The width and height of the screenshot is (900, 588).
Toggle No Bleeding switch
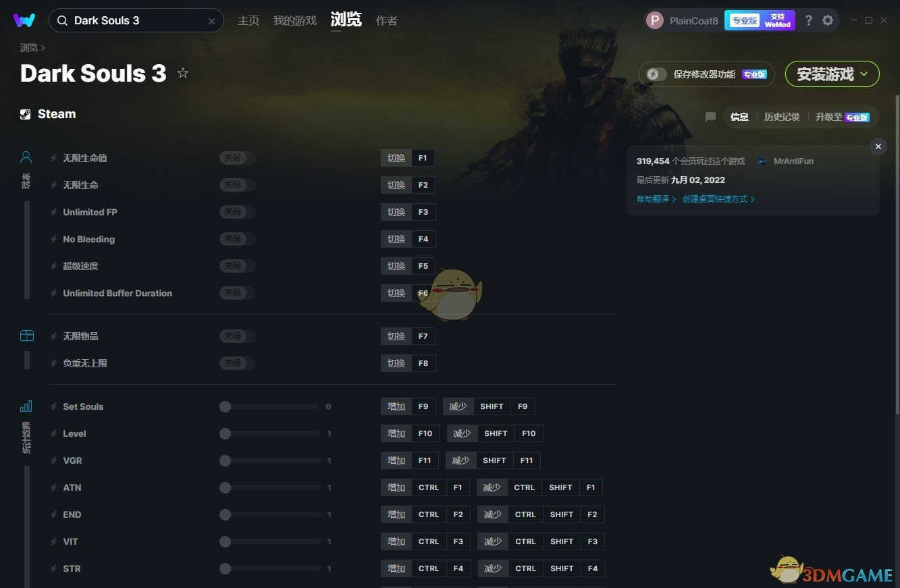[x=237, y=239]
